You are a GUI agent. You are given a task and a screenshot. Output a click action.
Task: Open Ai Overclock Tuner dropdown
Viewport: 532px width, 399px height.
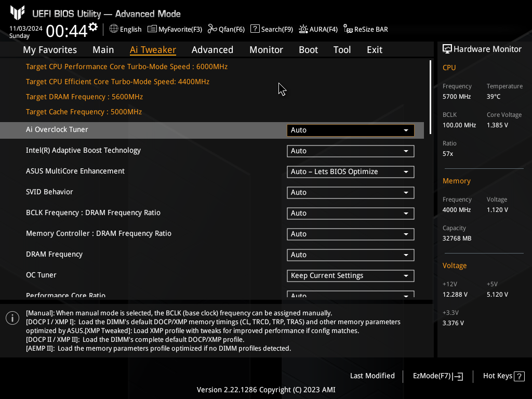(x=351, y=130)
